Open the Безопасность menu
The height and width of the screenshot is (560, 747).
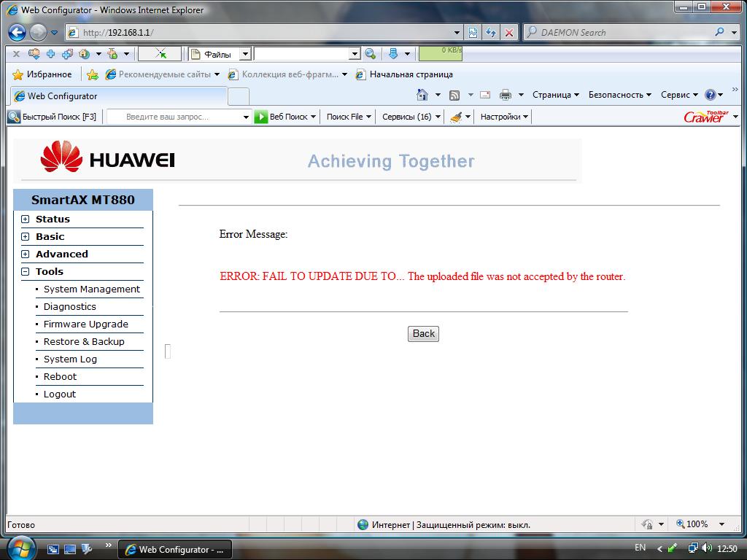pos(620,95)
